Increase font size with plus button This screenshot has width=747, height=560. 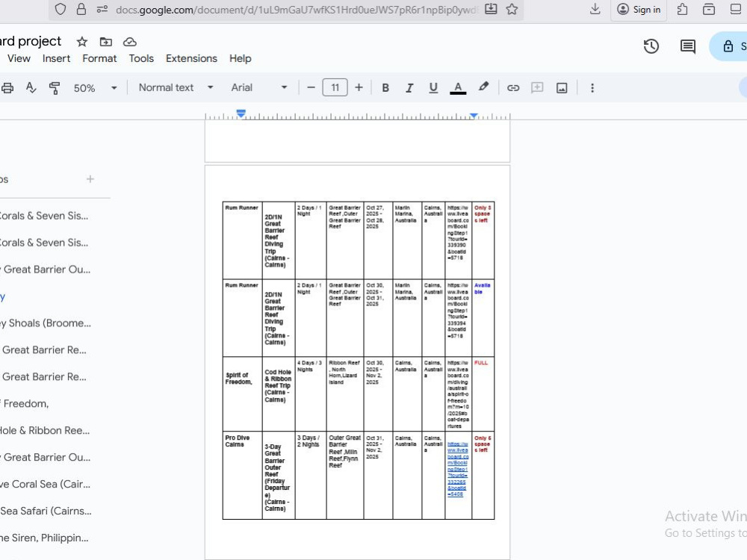pyautogui.click(x=359, y=87)
